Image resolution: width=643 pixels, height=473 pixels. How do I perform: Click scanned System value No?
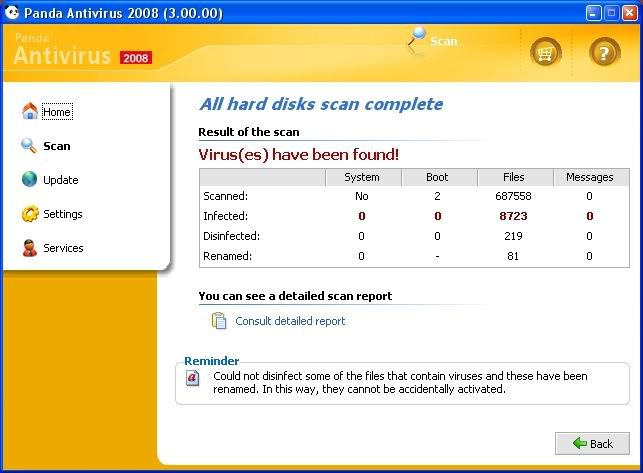[x=362, y=196]
